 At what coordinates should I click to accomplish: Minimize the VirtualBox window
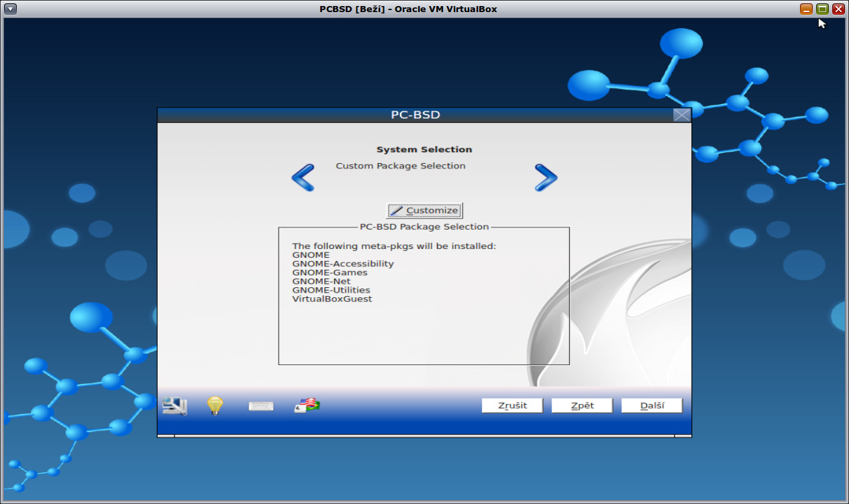pos(805,9)
